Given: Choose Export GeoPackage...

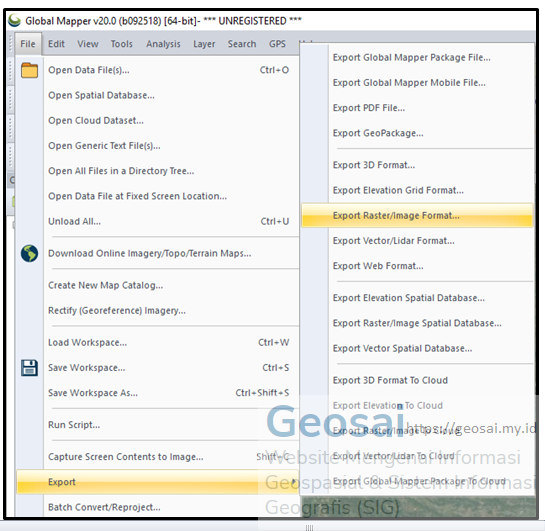Looking at the screenshot, I should pos(417,133).
